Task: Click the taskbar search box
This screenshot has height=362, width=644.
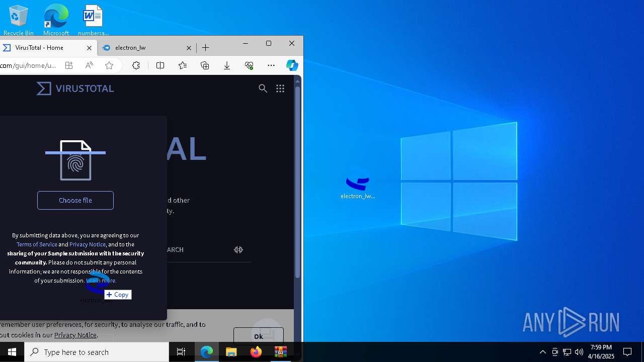Action: point(97,352)
